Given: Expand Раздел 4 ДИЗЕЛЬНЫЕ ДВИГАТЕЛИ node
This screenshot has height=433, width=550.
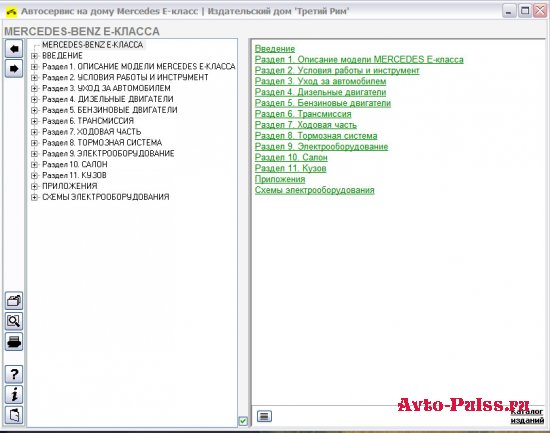Looking at the screenshot, I should pyautogui.click(x=34, y=99).
